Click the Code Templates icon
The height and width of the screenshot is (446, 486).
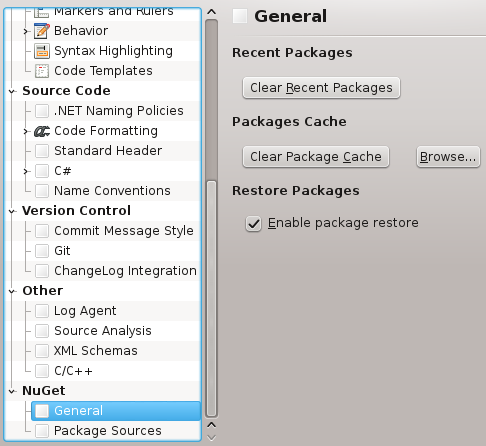click(42, 71)
